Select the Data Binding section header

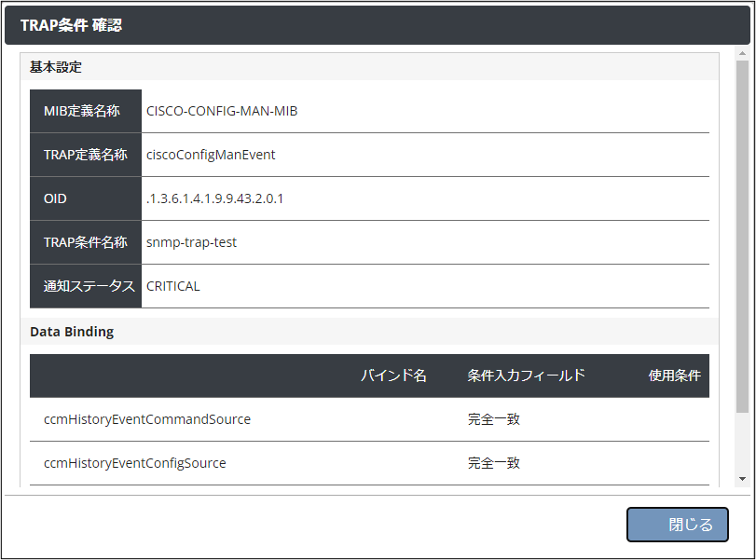pos(72,332)
